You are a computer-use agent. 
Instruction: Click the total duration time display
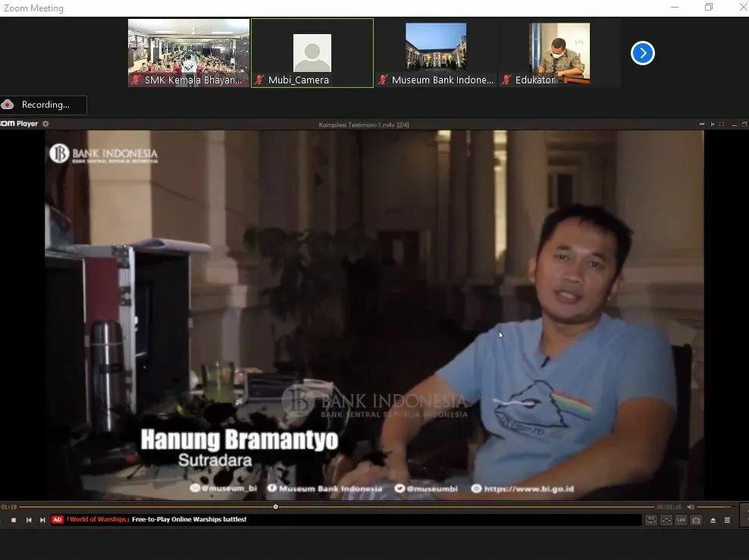coord(669,507)
